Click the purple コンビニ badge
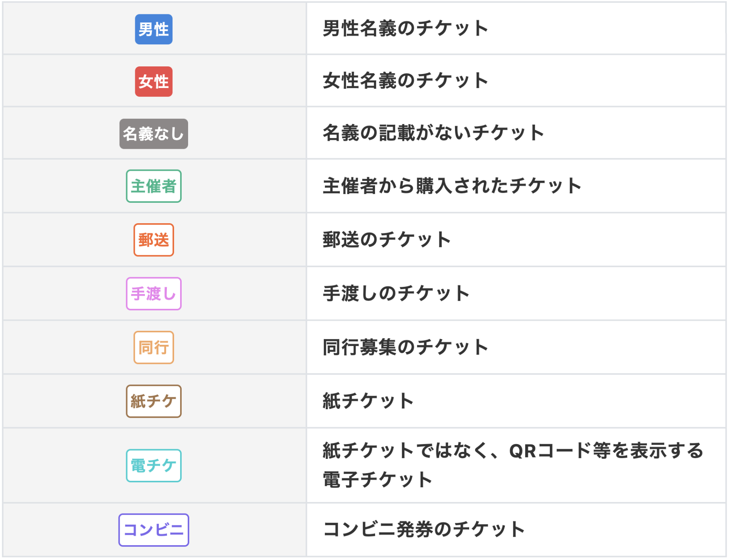 (154, 530)
